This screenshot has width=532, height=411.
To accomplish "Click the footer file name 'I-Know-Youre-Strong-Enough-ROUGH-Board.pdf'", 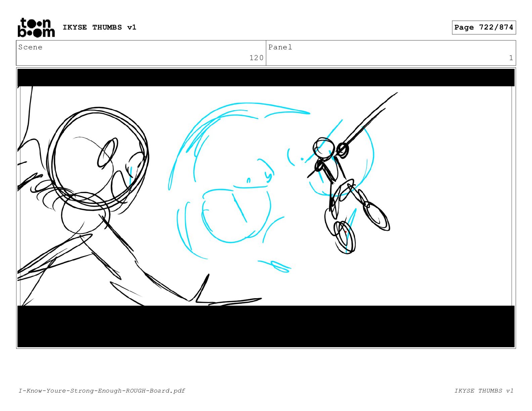I will [x=102, y=391].
